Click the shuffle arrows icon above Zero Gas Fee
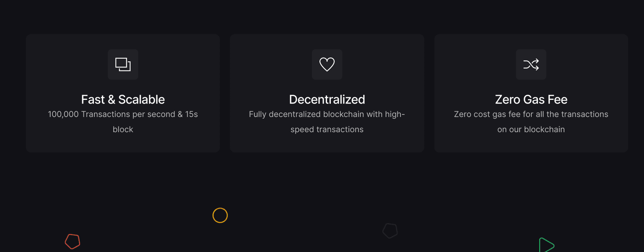 click(531, 65)
